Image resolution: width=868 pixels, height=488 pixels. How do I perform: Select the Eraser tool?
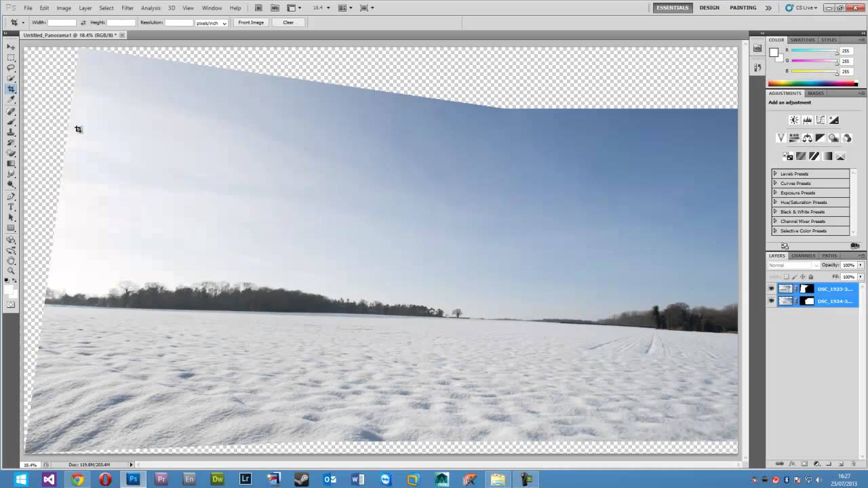(x=11, y=152)
